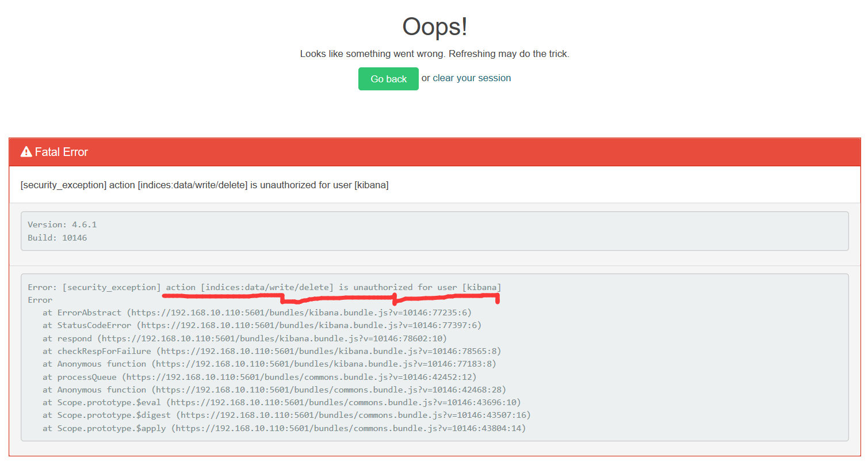Select the Anonymous function commons.bundle.js line
Screen dimensions: 868x461
tap(274, 390)
